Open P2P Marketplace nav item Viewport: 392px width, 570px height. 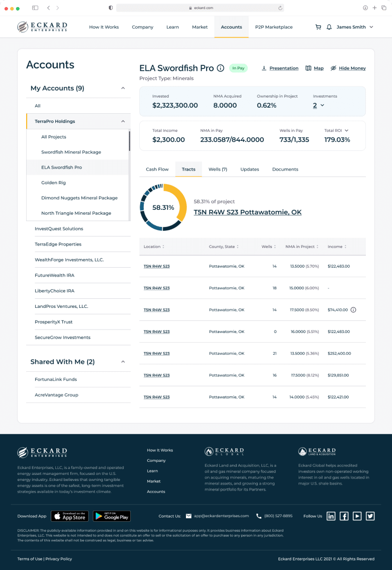274,27
